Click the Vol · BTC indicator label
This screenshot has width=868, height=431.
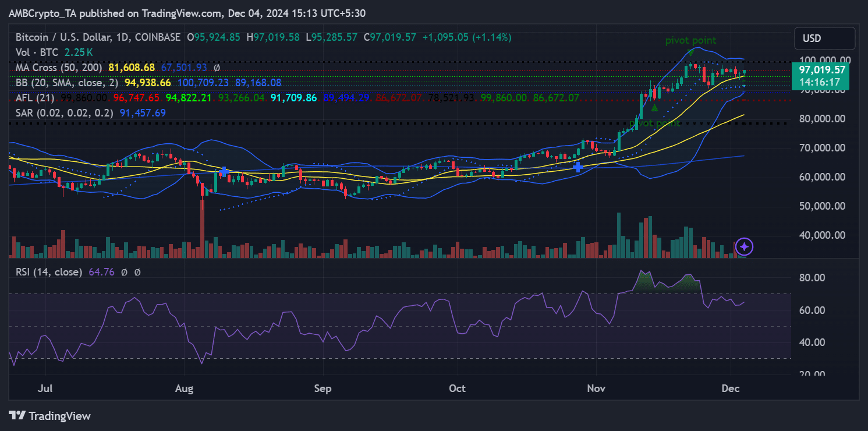tap(38, 52)
